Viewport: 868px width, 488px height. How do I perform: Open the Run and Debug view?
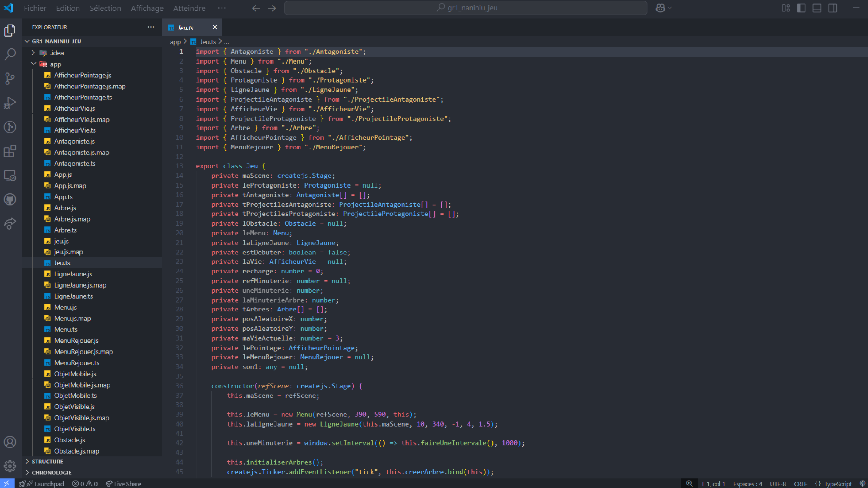[x=10, y=103]
